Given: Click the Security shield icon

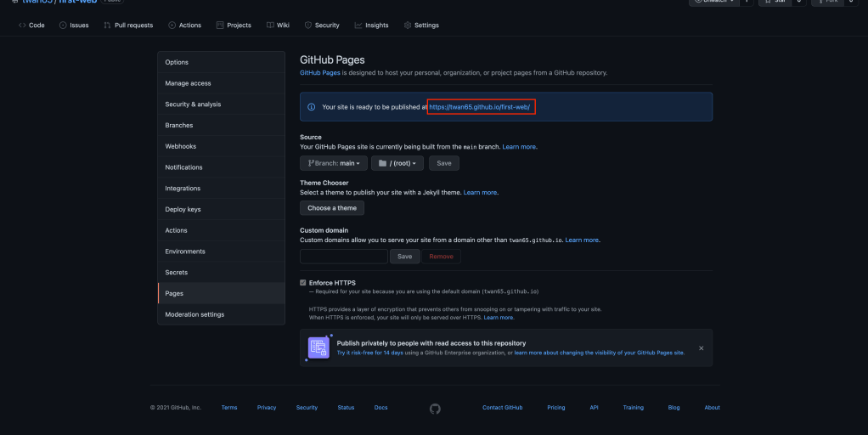Looking at the screenshot, I should (x=308, y=25).
